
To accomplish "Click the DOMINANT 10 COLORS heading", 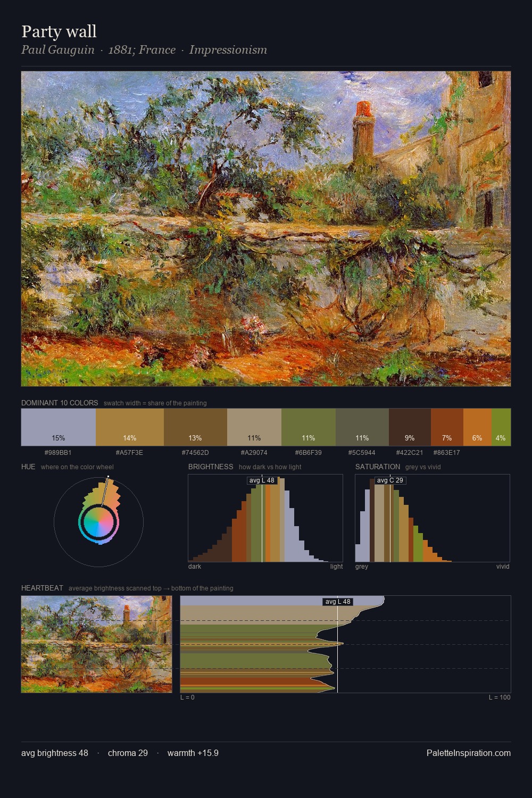I will tap(60, 403).
